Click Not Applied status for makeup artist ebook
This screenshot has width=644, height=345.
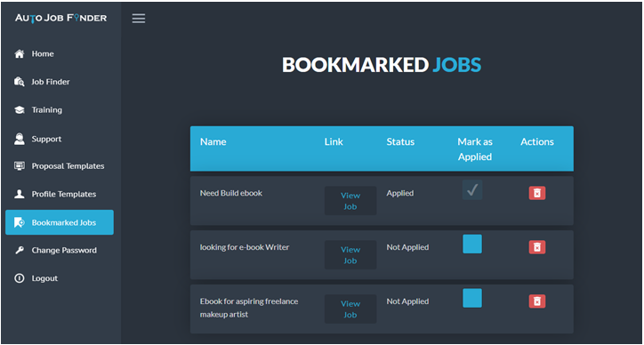pos(407,301)
